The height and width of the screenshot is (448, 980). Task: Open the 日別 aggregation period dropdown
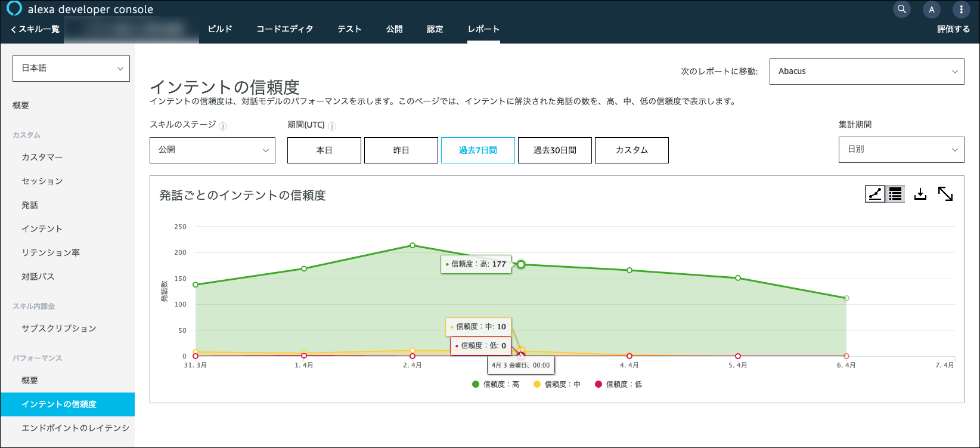[901, 150]
